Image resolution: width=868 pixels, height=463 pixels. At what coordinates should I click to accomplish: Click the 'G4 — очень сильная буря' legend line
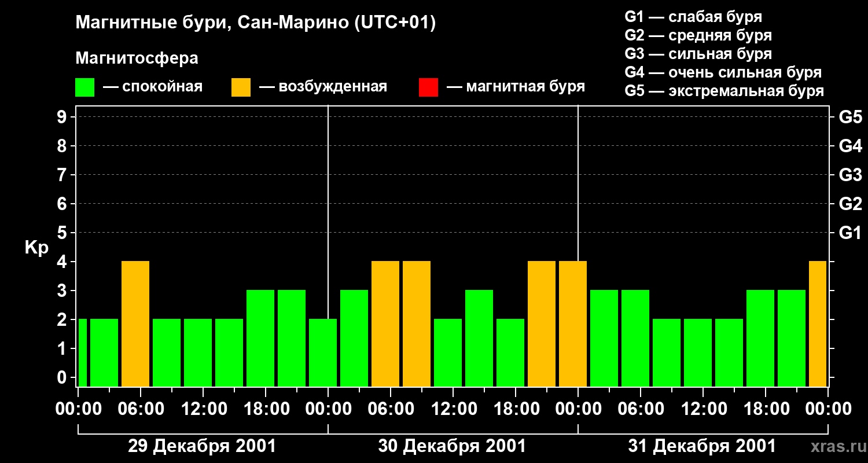[x=723, y=72]
